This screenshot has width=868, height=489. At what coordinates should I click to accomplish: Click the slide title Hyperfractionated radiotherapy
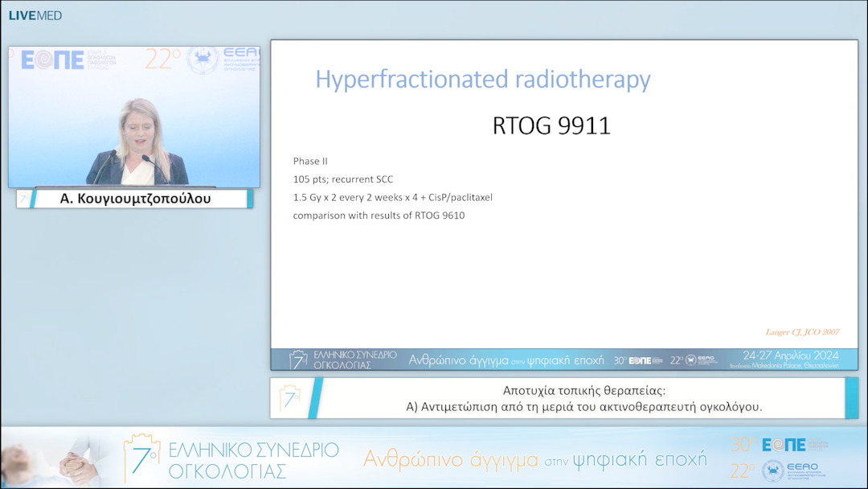coord(482,80)
